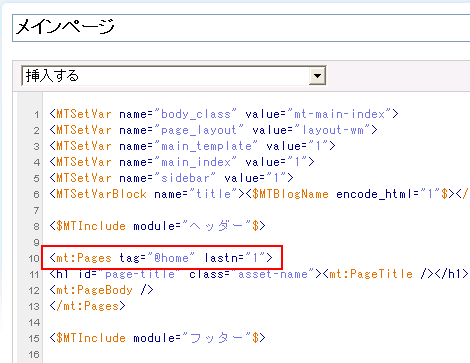Viewport: 470px width, 363px height.
Task: Click the MTInclude module="フッター" line
Action: [157, 338]
